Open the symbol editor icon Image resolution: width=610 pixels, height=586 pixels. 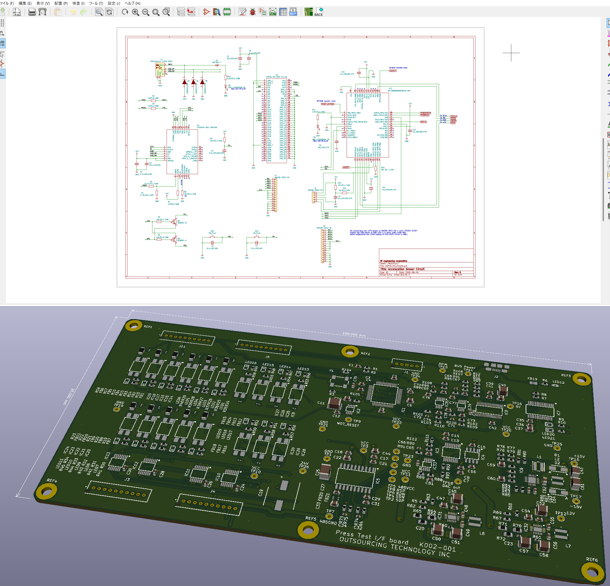[x=206, y=12]
